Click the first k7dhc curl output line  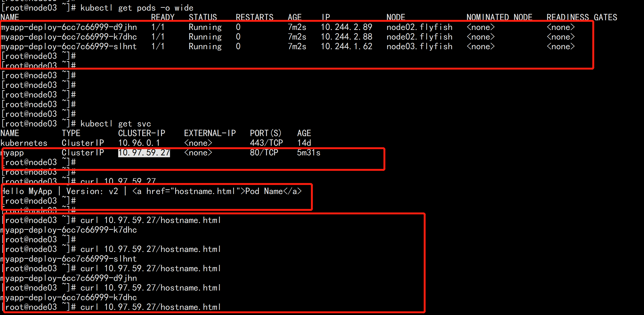click(x=69, y=230)
